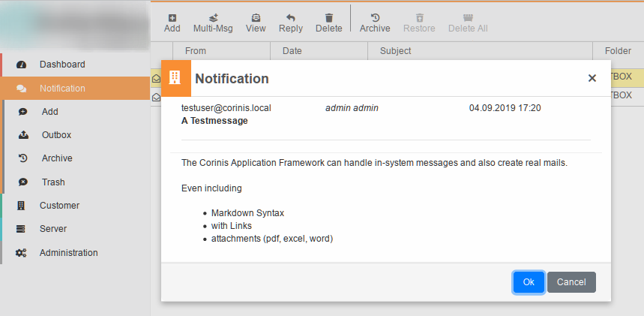Click the Add toolbar icon
The height and width of the screenshot is (316, 644).
(x=172, y=17)
